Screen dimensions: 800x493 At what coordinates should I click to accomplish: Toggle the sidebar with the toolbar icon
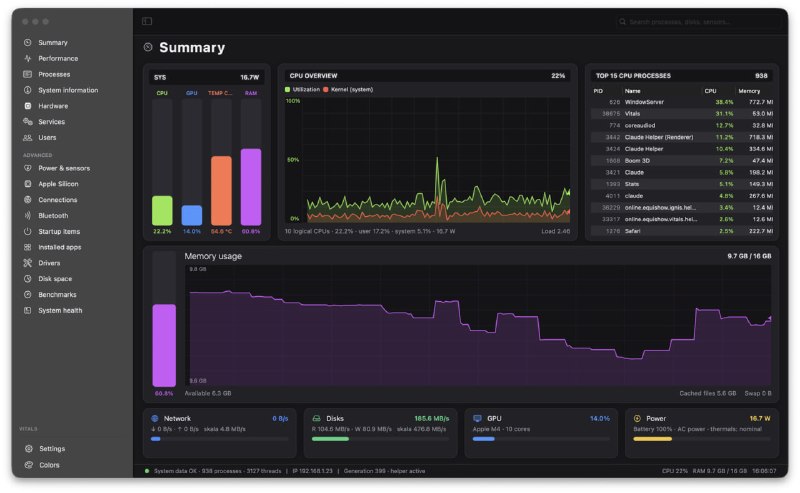(x=147, y=21)
